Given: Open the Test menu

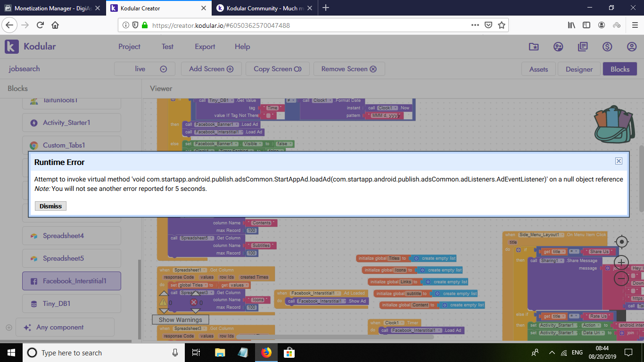Looking at the screenshot, I should [167, 47].
